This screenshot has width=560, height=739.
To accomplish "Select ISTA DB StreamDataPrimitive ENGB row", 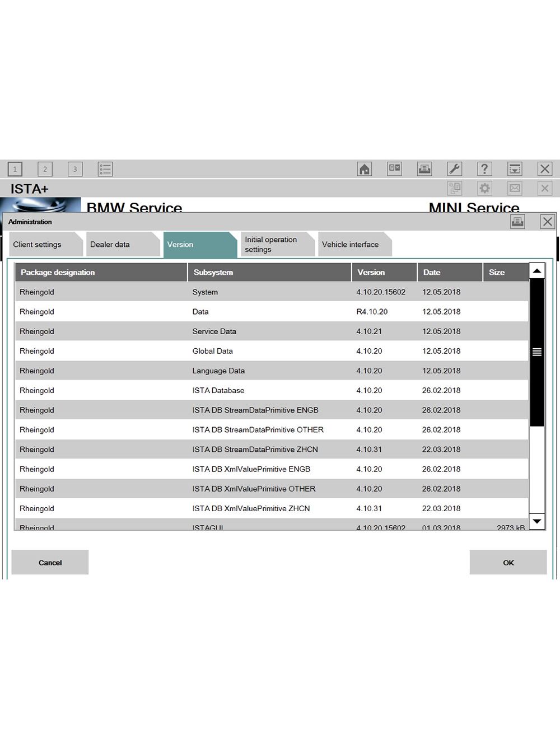I will point(272,410).
